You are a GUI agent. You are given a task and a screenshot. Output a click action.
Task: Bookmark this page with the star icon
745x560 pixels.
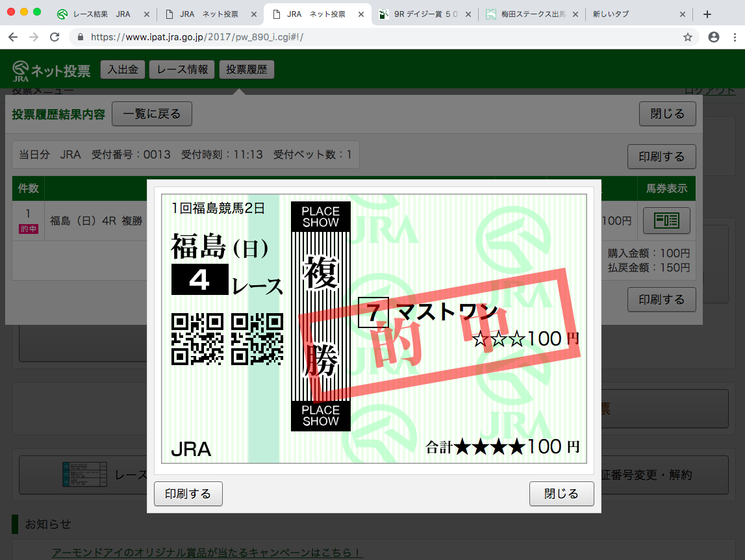pyautogui.click(x=687, y=37)
